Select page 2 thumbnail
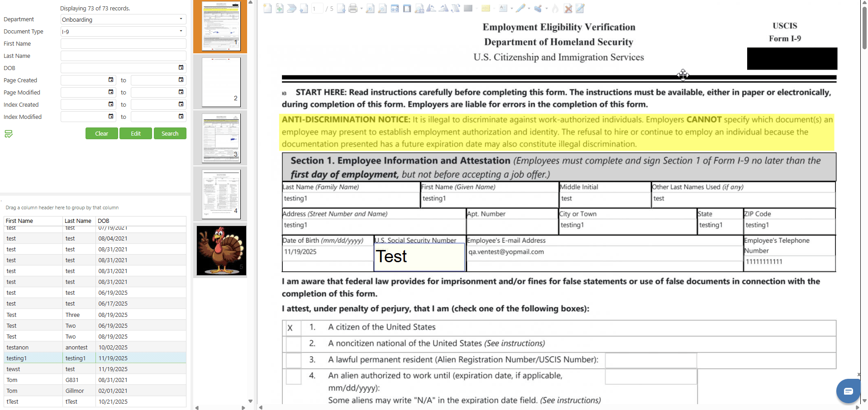Screen dimensions: 868x410 [x=221, y=82]
